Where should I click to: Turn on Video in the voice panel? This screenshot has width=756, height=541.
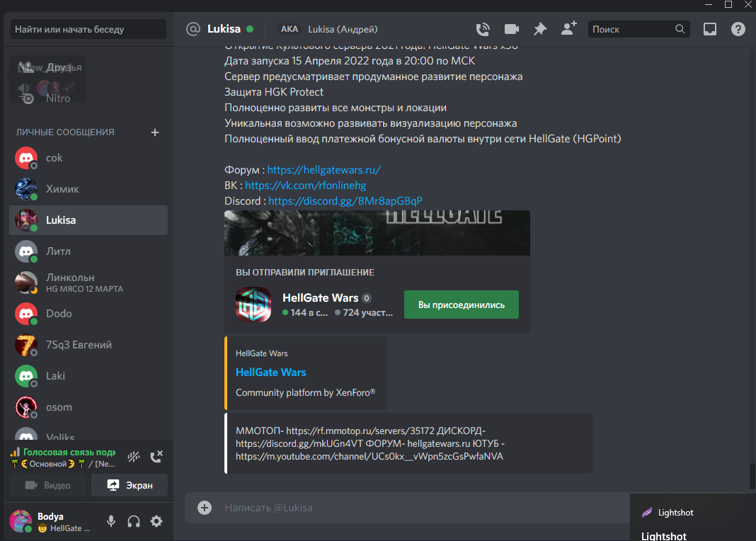tap(47, 485)
